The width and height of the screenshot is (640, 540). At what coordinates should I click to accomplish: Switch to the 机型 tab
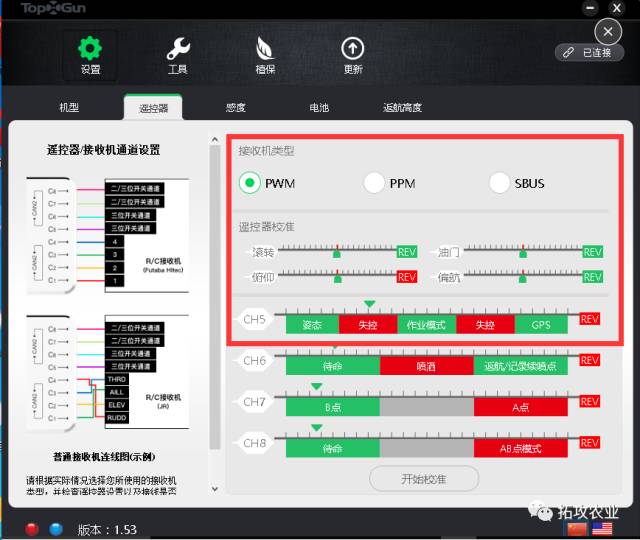(69, 107)
